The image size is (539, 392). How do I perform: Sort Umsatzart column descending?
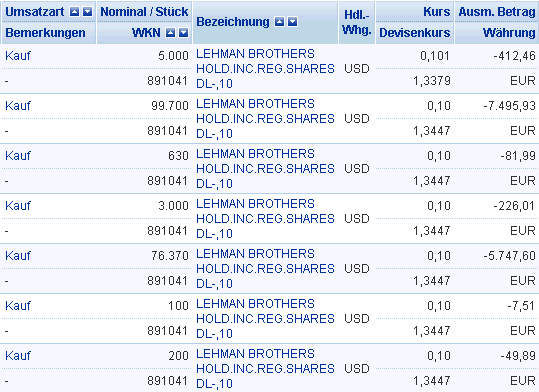(88, 12)
